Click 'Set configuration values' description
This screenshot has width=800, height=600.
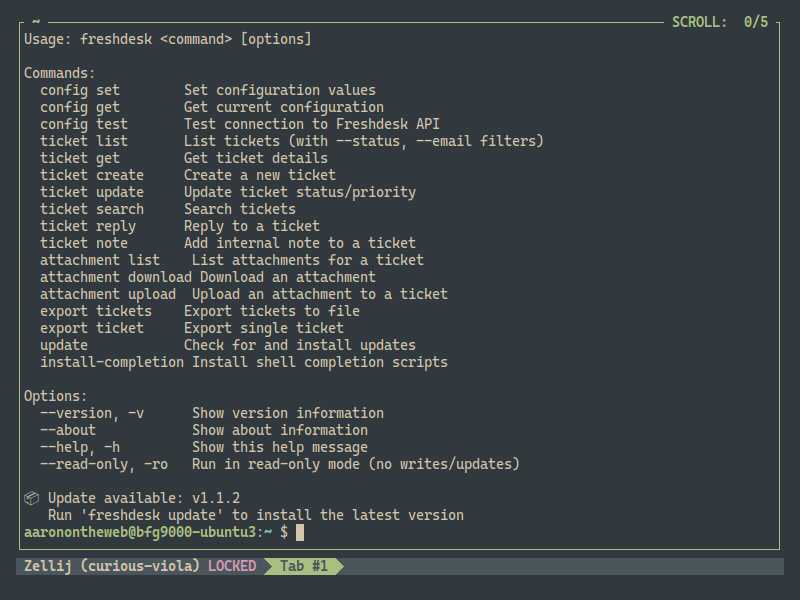point(280,90)
